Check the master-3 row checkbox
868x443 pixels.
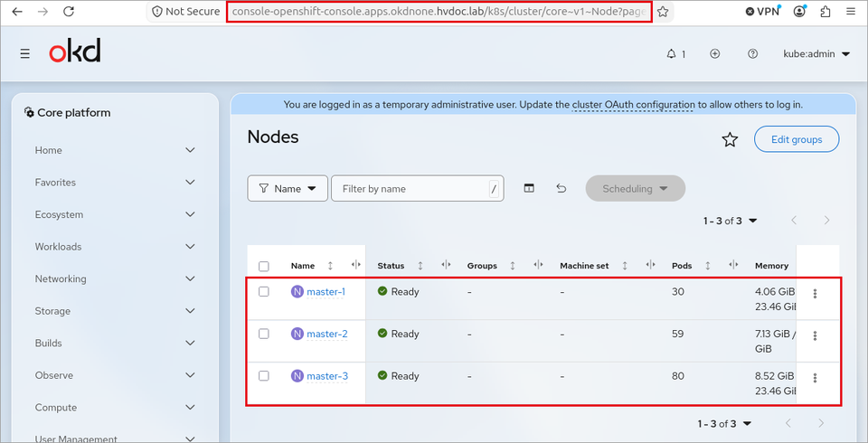pyautogui.click(x=264, y=375)
